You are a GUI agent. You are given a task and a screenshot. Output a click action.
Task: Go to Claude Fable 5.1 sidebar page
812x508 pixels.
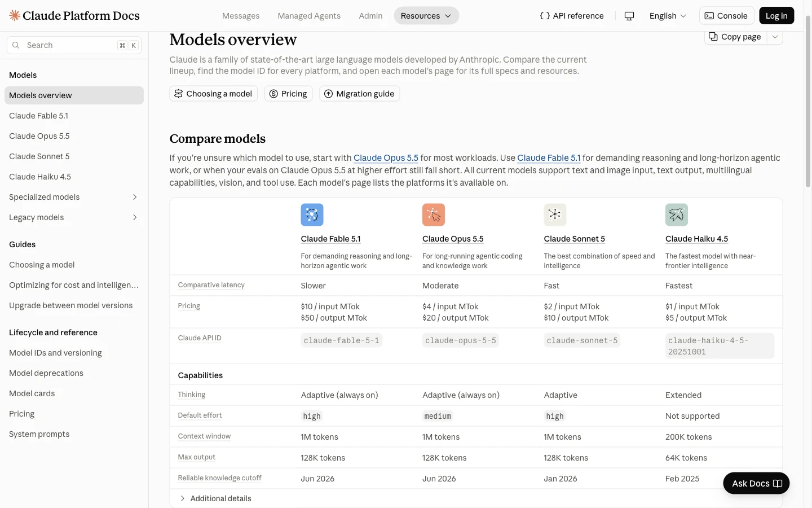click(74, 116)
